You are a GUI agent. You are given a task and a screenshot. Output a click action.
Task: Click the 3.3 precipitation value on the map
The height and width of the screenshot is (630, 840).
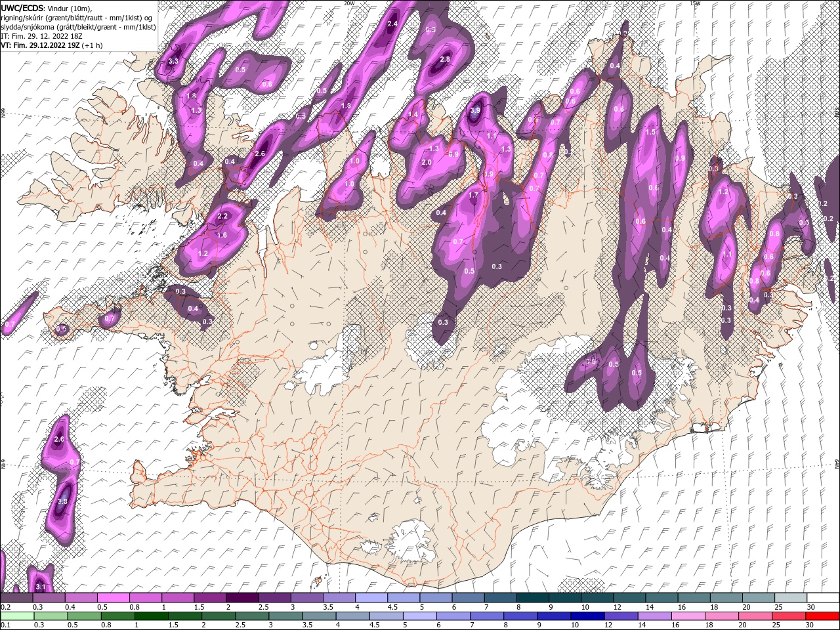[173, 61]
